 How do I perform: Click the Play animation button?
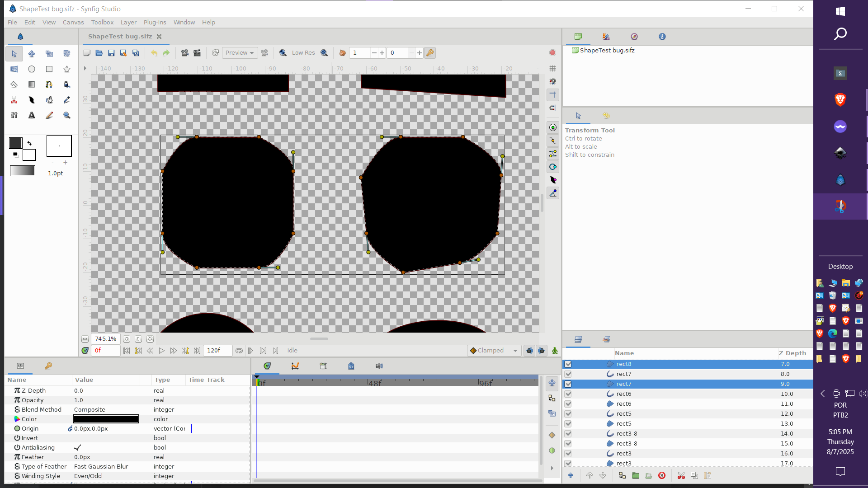point(162,351)
